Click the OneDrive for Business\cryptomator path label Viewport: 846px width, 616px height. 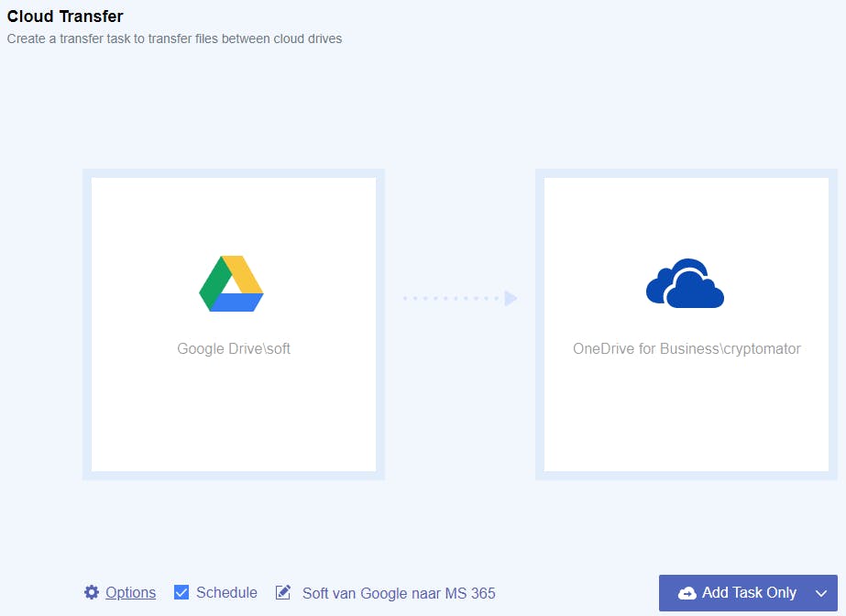687,348
